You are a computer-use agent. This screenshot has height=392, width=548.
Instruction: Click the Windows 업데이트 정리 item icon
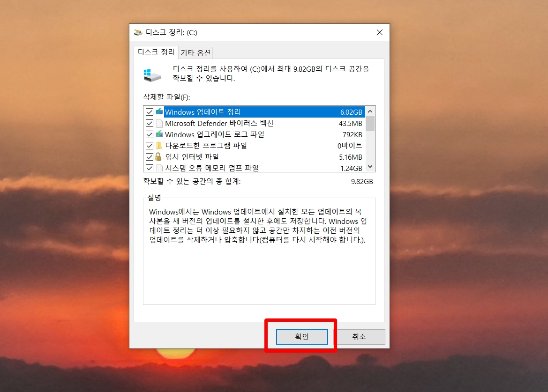coord(159,112)
